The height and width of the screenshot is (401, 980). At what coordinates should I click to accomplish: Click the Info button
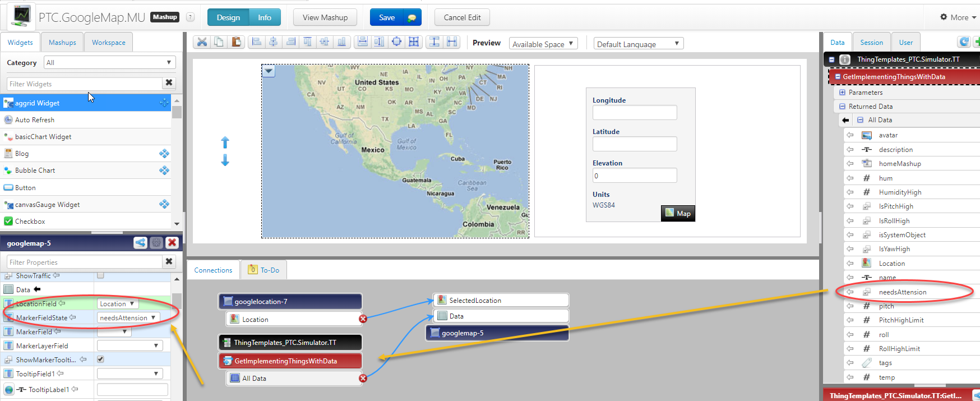(x=265, y=17)
